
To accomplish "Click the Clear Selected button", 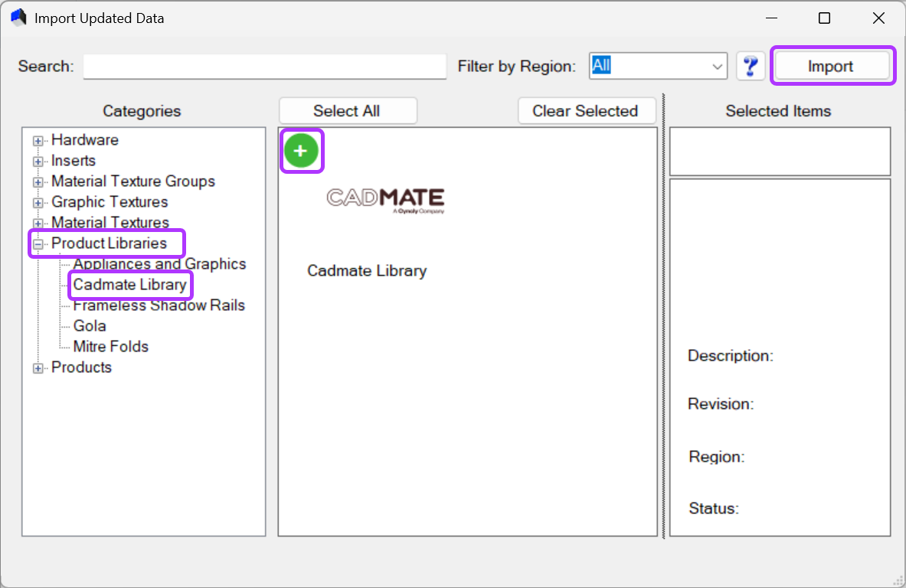I will pos(587,110).
